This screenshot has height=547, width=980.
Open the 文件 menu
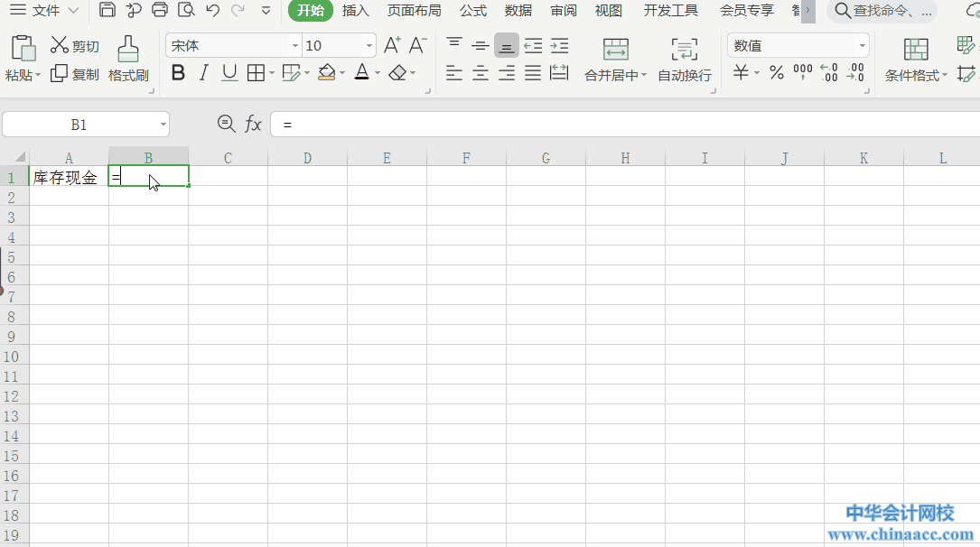[45, 10]
